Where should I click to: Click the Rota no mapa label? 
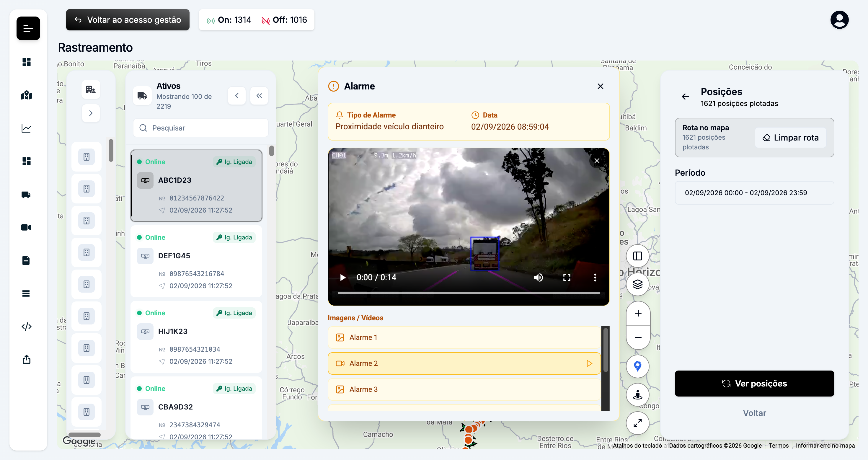tap(706, 128)
